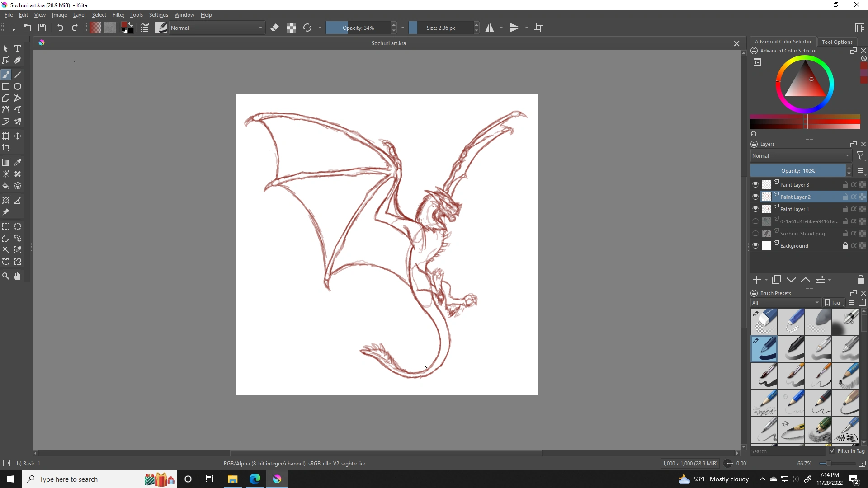Expand the horizontal mirror options arrow
This screenshot has width=868, height=488.
pyautogui.click(x=500, y=28)
